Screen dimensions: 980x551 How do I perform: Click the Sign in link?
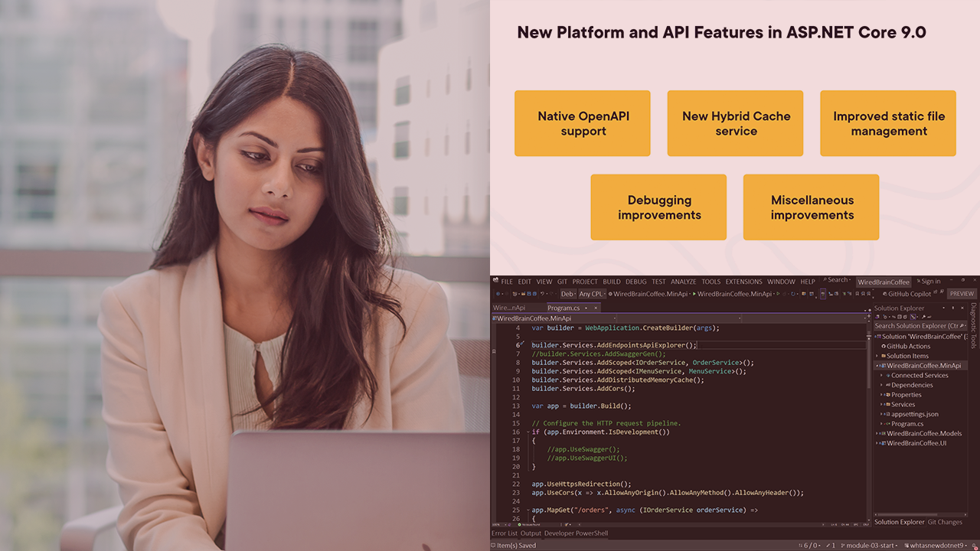click(929, 282)
